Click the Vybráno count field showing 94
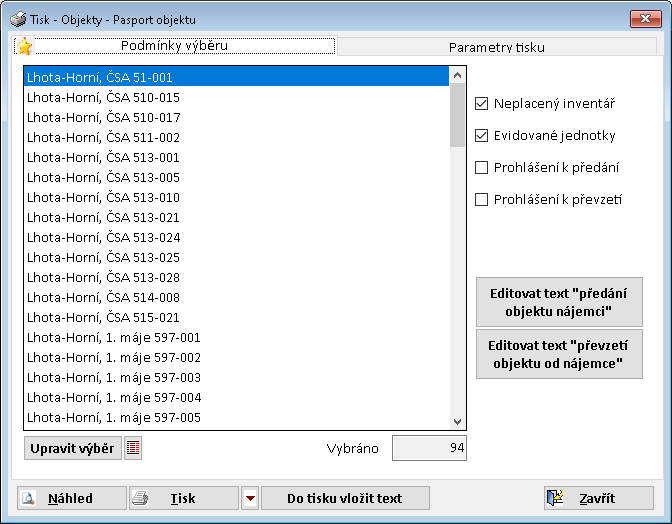 429,448
